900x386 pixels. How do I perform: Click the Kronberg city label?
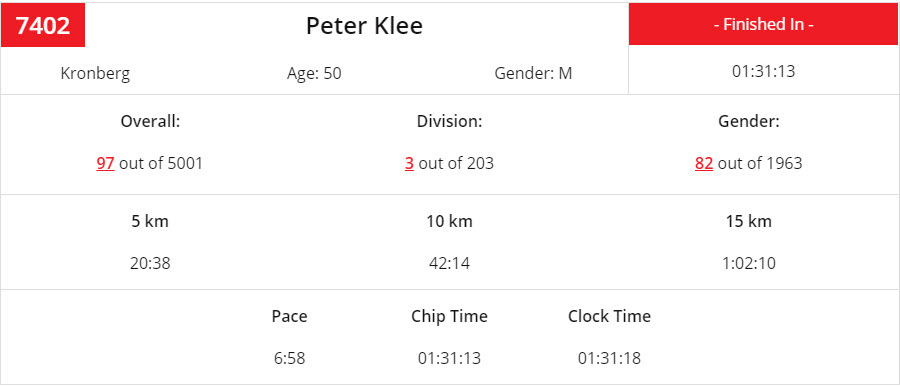coord(95,74)
